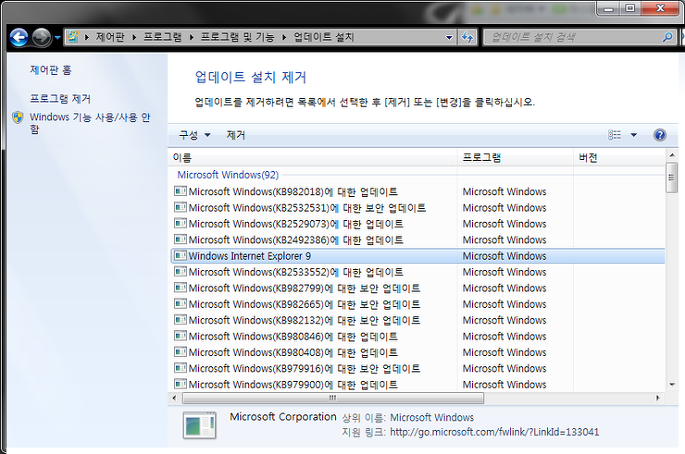Select the KB980408 update row
The height and width of the screenshot is (454, 685).
click(417, 352)
